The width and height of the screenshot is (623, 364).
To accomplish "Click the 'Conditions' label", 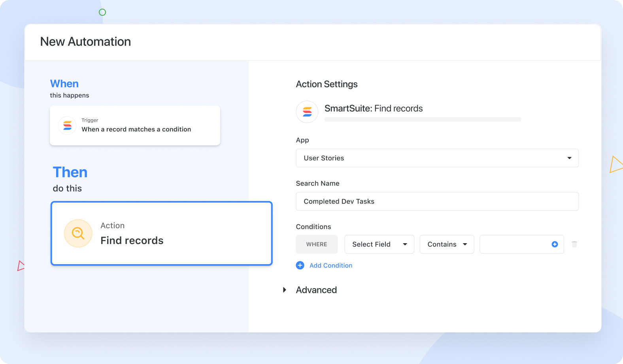I will pyautogui.click(x=313, y=227).
